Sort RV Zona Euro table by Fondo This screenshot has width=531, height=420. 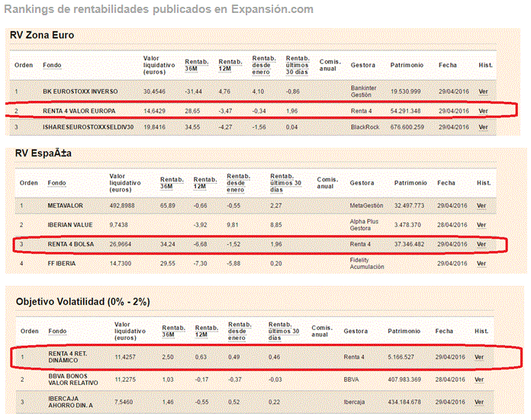click(x=52, y=65)
